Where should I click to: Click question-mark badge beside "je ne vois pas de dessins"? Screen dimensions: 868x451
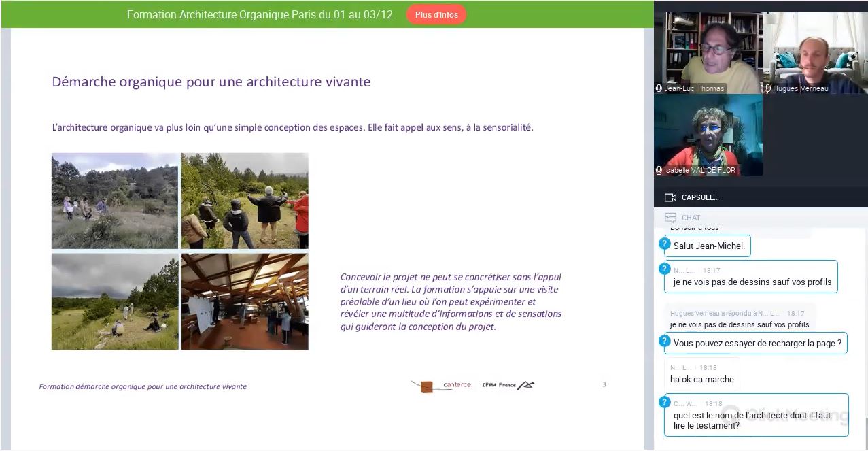point(664,268)
